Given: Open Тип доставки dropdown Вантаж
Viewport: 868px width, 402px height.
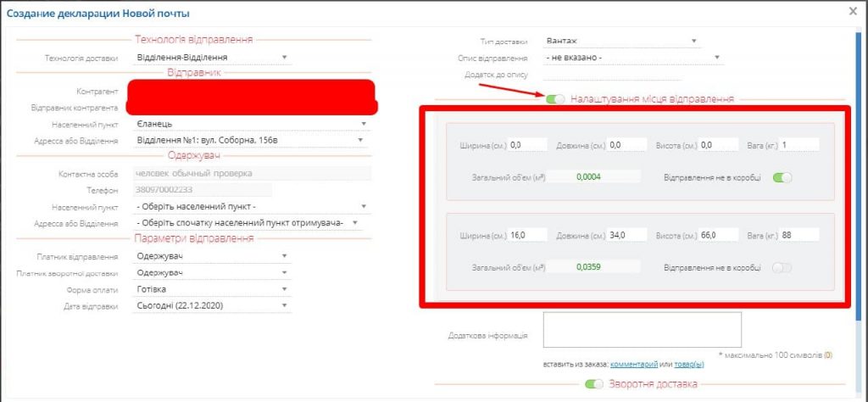Looking at the screenshot, I should coord(622,41).
